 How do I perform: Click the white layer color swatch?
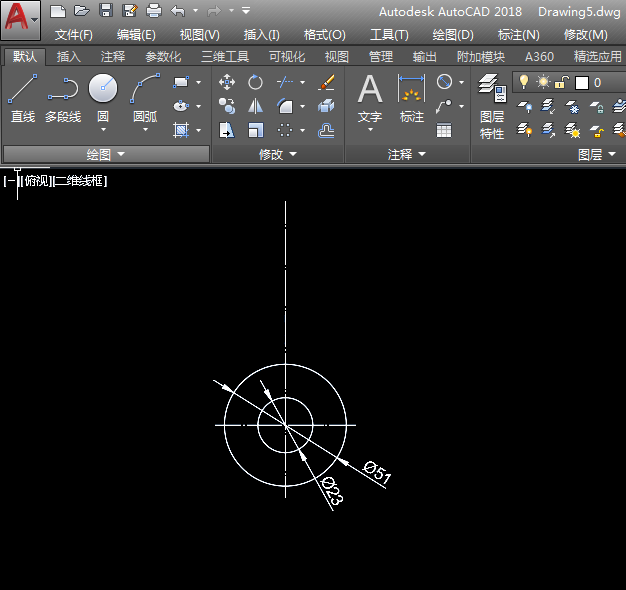coord(582,82)
